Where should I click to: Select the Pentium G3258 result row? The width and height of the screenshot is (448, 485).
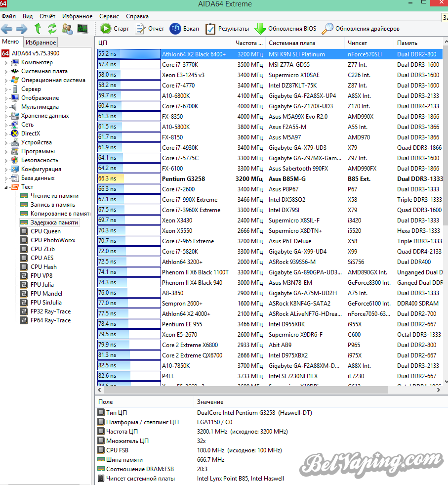(270, 179)
